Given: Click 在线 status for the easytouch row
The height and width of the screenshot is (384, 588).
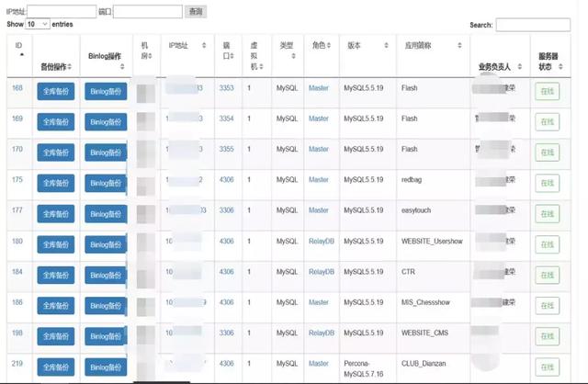Looking at the screenshot, I should click(x=548, y=213).
